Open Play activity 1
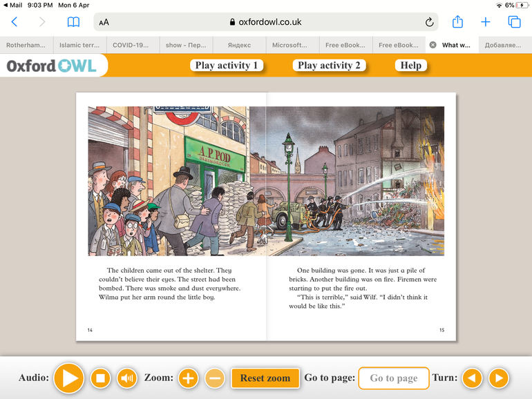Viewport: 532px width, 399px height. click(x=227, y=66)
